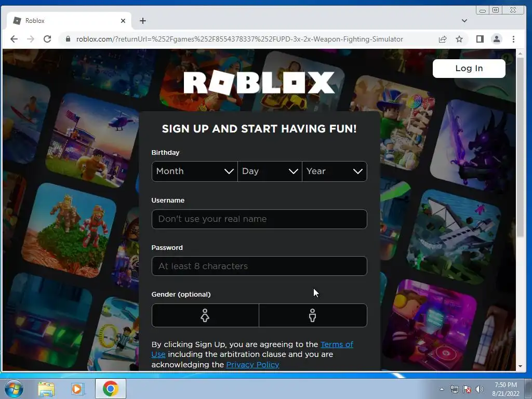
Task: Click the Roblox logo
Action: (x=259, y=83)
